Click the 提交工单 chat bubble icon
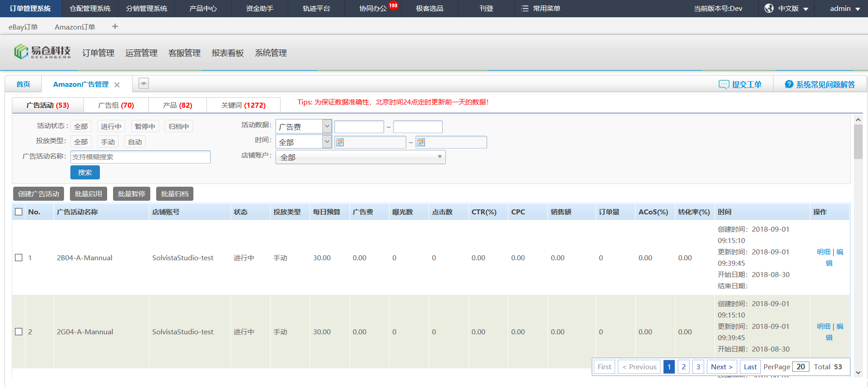868x387 pixels. (724, 84)
